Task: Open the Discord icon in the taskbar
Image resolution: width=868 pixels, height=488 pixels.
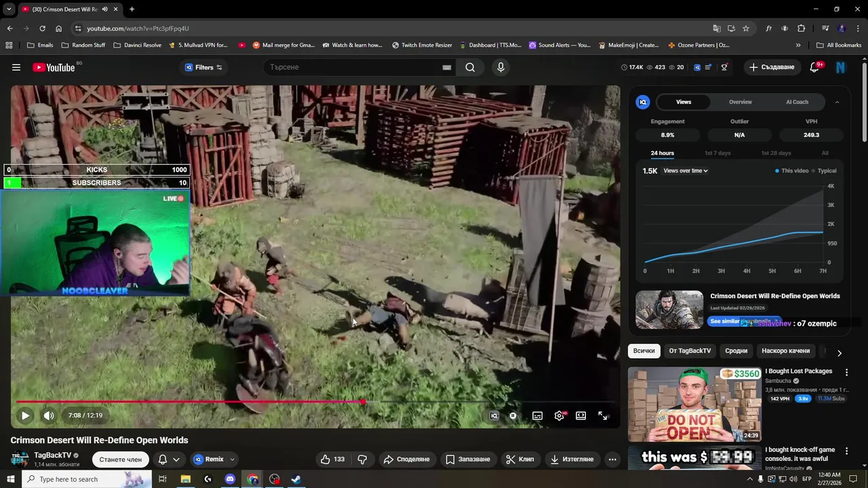Action: click(230, 479)
